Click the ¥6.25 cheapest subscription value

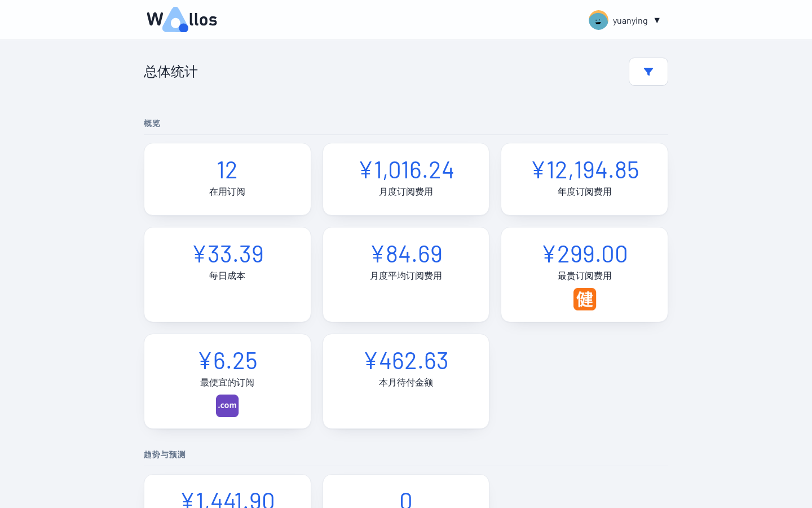pos(227,361)
